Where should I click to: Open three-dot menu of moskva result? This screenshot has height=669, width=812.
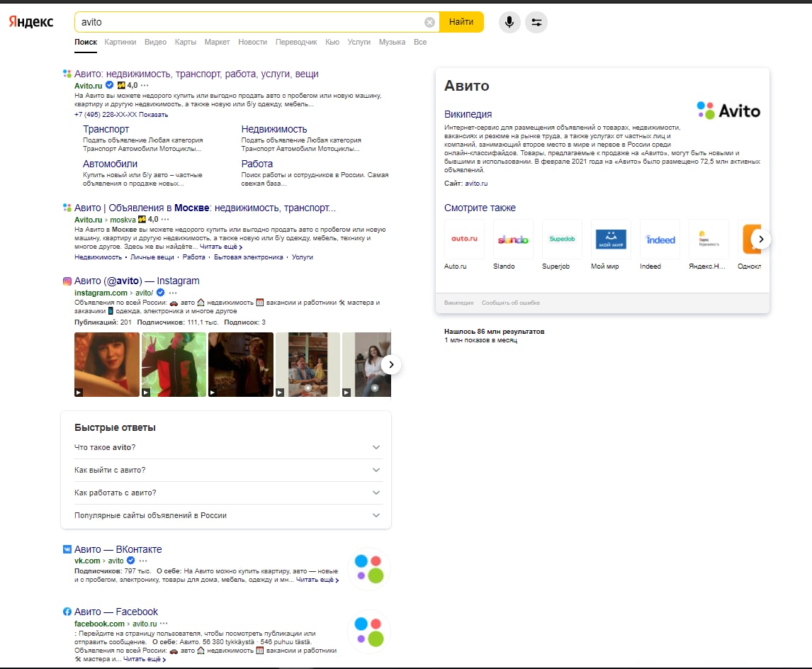pyautogui.click(x=165, y=220)
